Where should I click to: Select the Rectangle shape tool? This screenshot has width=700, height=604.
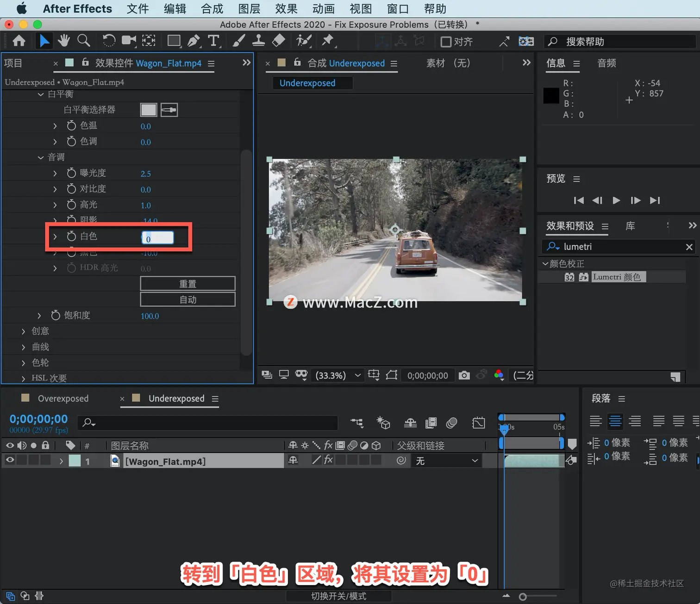tap(174, 41)
